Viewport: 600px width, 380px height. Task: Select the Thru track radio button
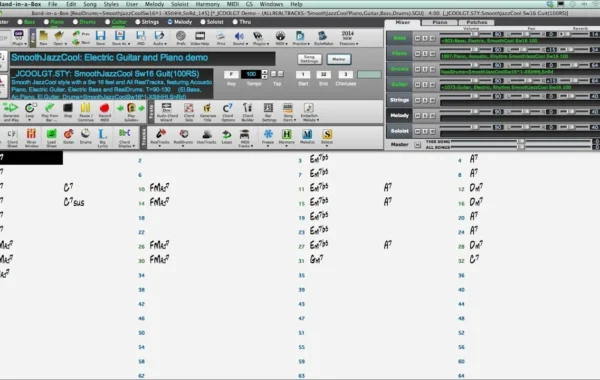tap(235, 22)
